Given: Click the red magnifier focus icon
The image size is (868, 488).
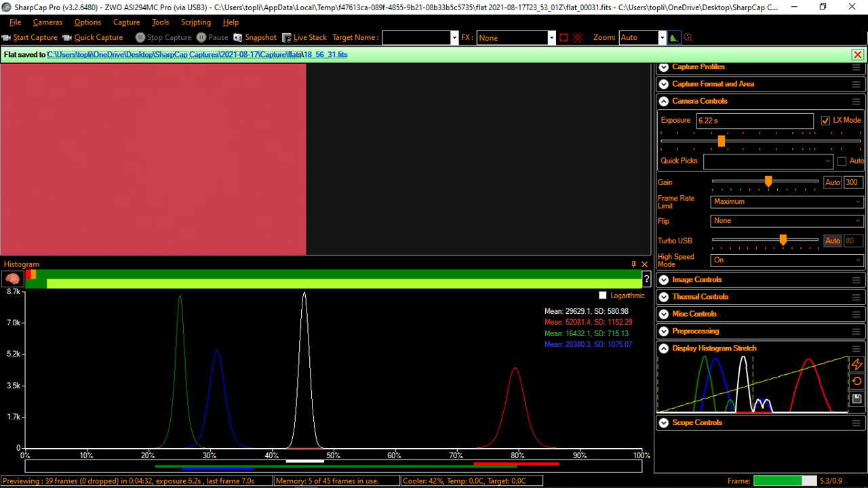Looking at the screenshot, I should coord(688,38).
